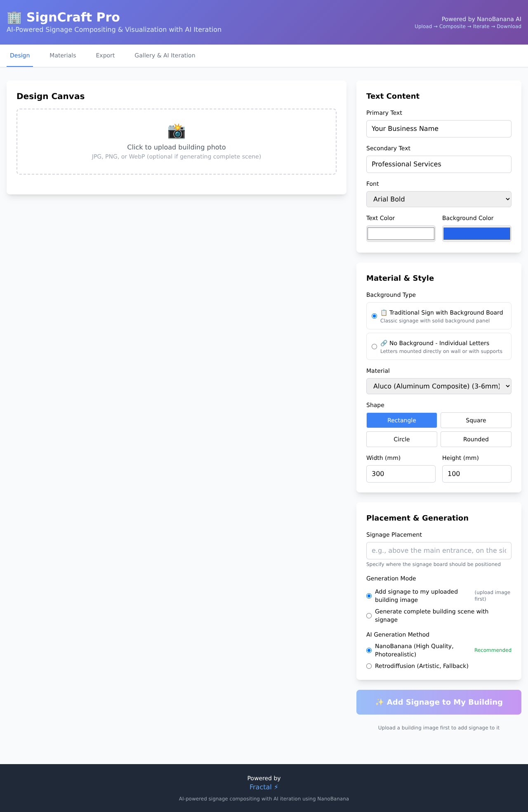Click the camera upload icon
This screenshot has height=812, width=528.
177,131
